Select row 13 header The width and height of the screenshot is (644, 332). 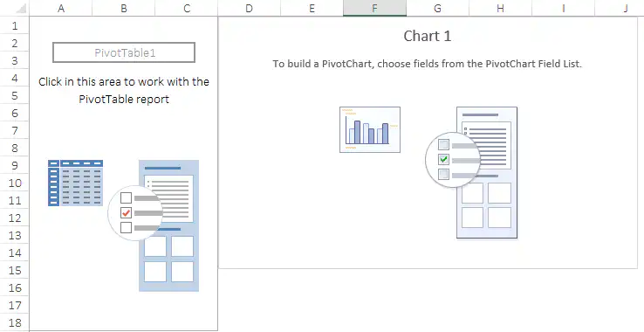15,235
